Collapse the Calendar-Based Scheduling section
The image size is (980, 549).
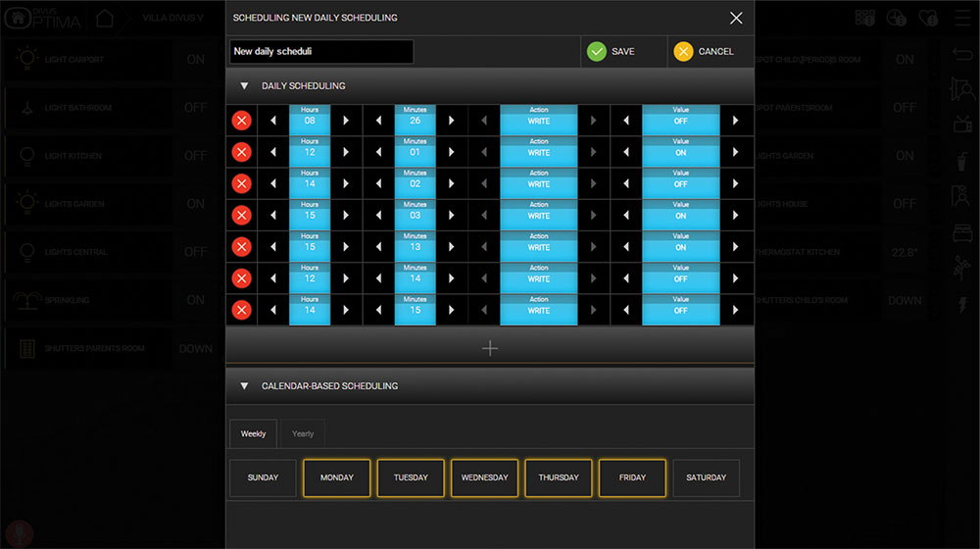244,386
